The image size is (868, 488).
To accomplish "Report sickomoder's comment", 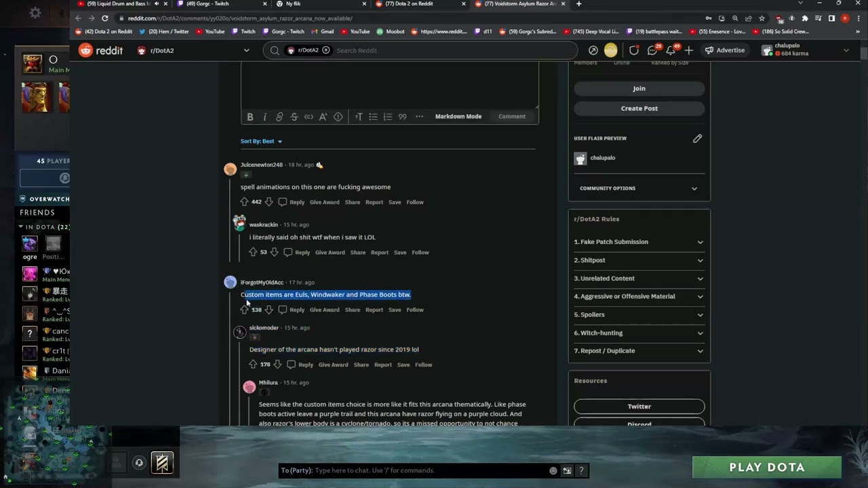I will click(383, 365).
